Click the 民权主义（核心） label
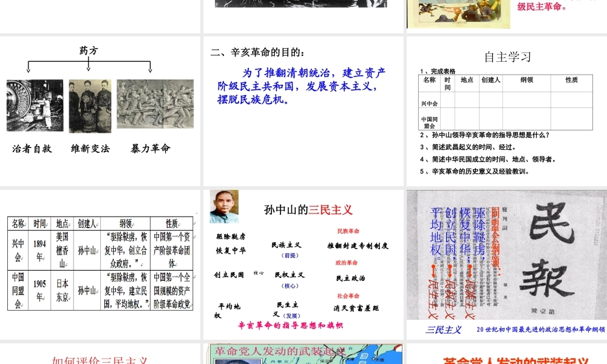The width and height of the screenshot is (607, 364). pos(290,280)
